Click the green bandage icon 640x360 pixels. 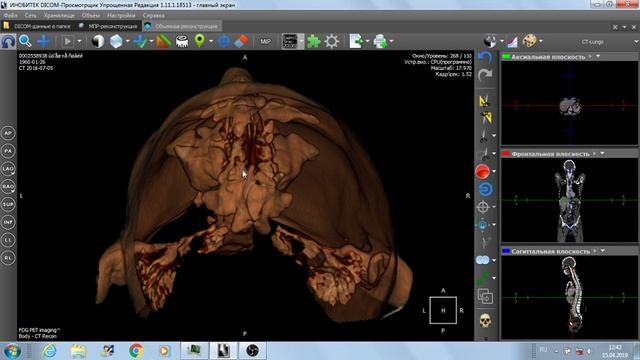coord(483,278)
